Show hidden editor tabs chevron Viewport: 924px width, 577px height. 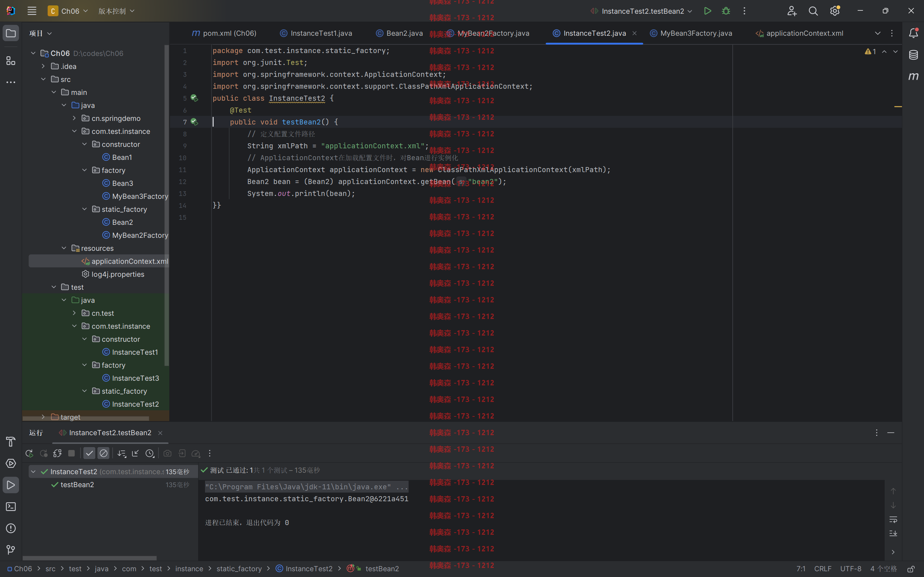(878, 33)
